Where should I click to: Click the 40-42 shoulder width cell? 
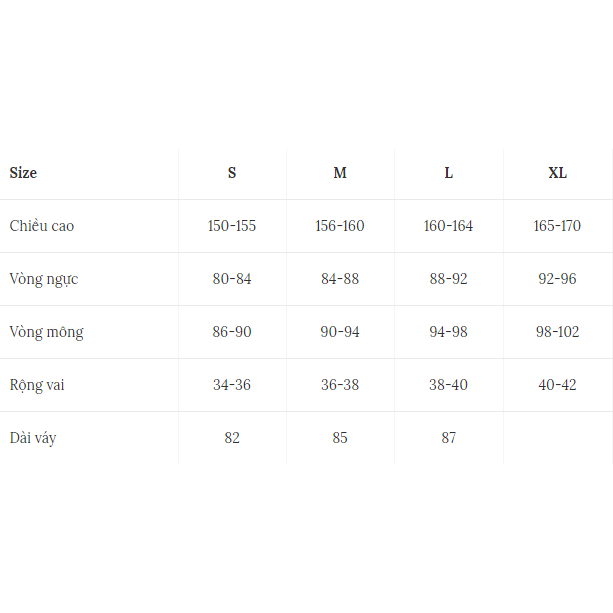pos(557,385)
